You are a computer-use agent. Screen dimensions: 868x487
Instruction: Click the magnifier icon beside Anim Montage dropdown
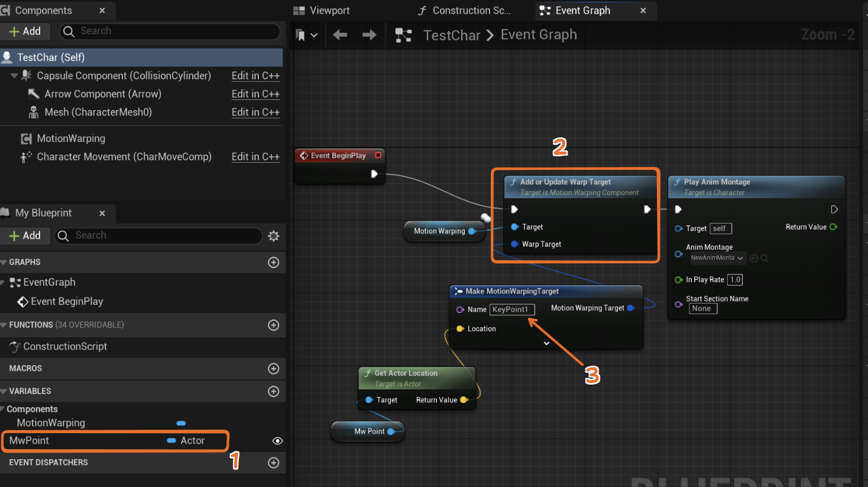(765, 258)
